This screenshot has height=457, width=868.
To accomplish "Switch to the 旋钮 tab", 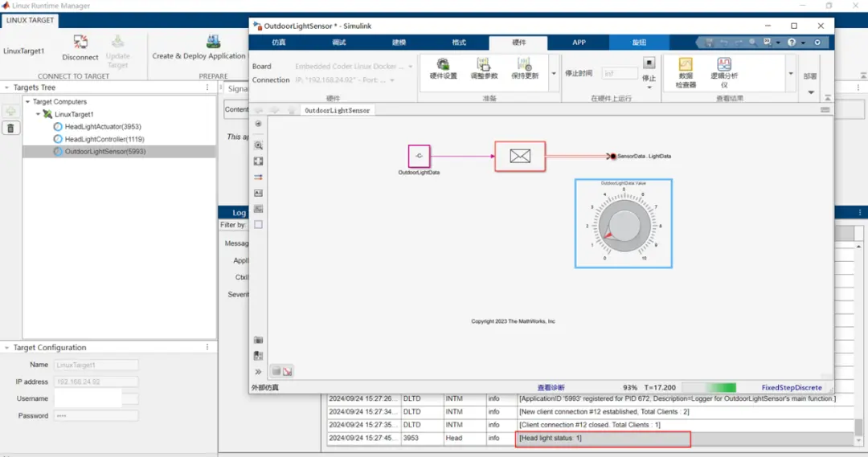I will coord(640,43).
